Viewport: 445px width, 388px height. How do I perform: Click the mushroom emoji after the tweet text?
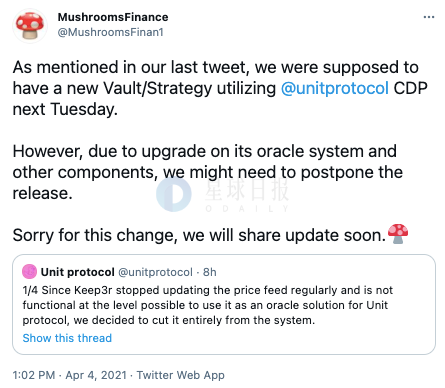point(398,234)
